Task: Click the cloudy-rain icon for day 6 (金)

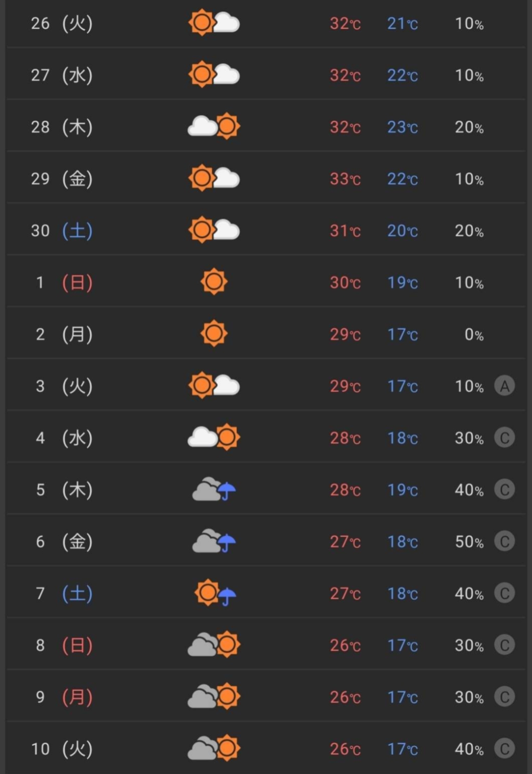Action: 214,541
